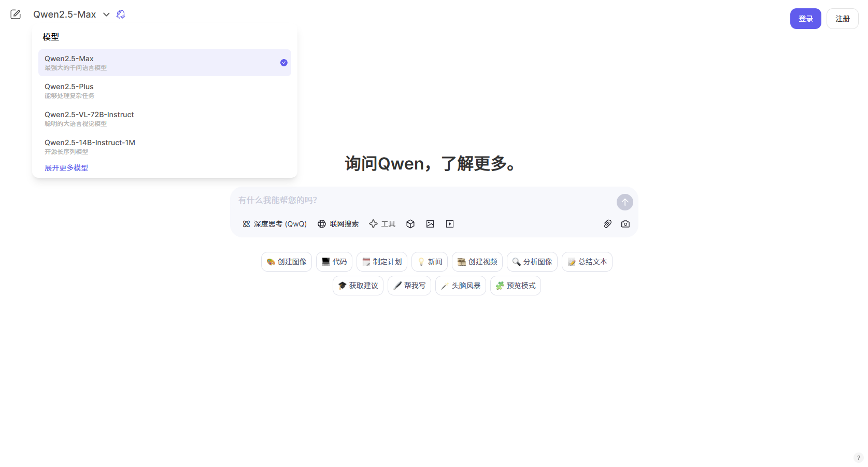Click the 获取建议 suggestion chip
This screenshot has height=467, width=868.
(x=358, y=286)
